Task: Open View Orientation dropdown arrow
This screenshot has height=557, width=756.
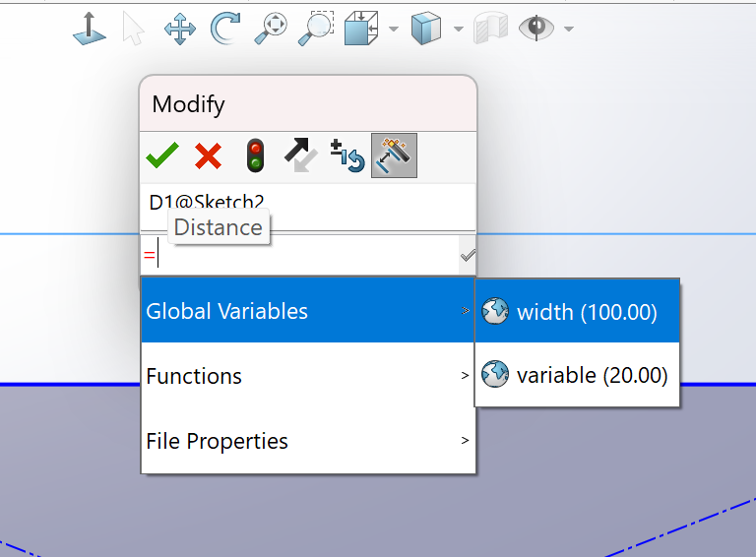Action: [x=394, y=29]
